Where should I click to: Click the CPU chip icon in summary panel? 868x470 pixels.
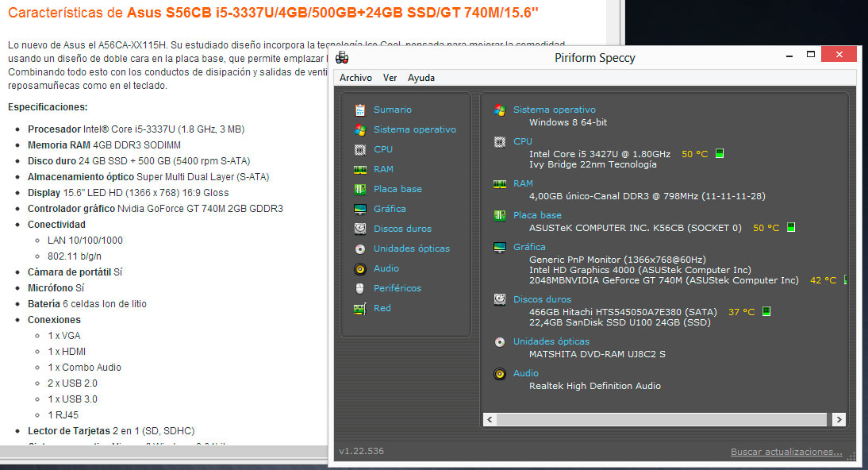pyautogui.click(x=499, y=142)
